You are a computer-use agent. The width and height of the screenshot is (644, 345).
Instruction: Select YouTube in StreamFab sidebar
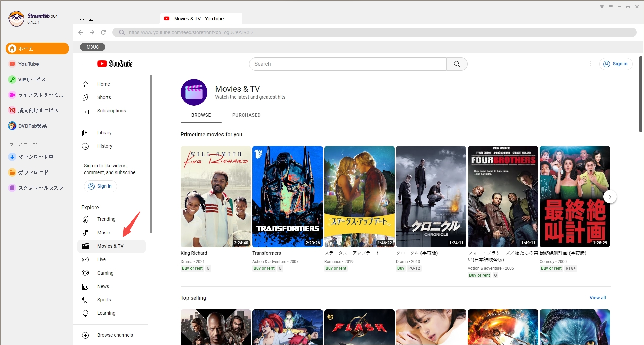(x=37, y=64)
